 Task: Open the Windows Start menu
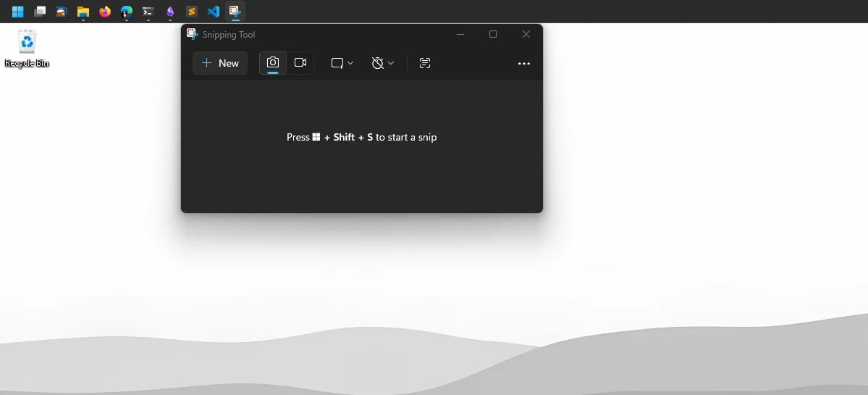17,12
